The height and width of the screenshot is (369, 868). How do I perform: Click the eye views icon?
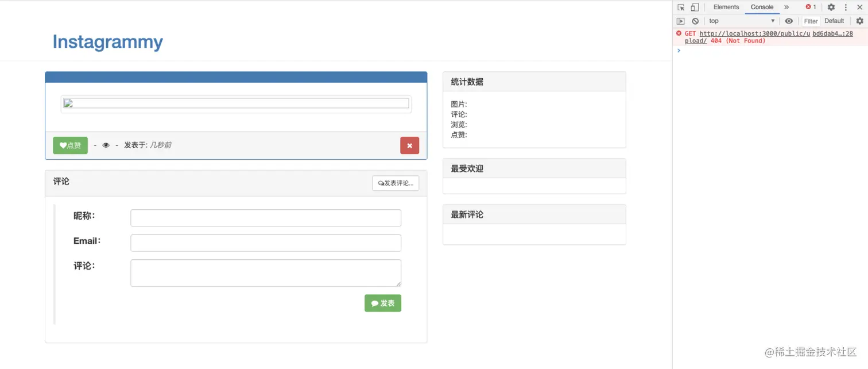click(106, 145)
